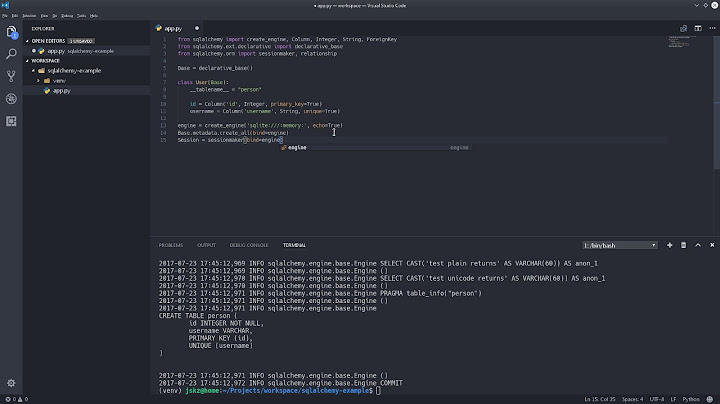Click the terminal prompt input
Viewport: 720px width, 404px height.
(378, 391)
